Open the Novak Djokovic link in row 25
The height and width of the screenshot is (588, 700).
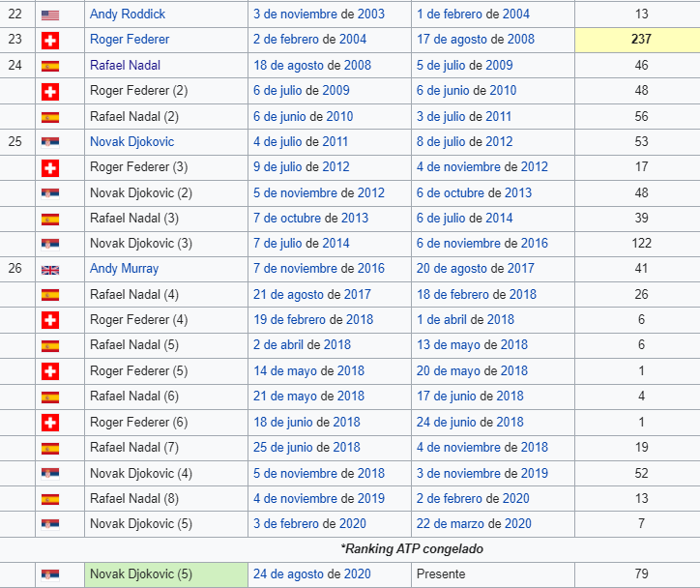131,142
